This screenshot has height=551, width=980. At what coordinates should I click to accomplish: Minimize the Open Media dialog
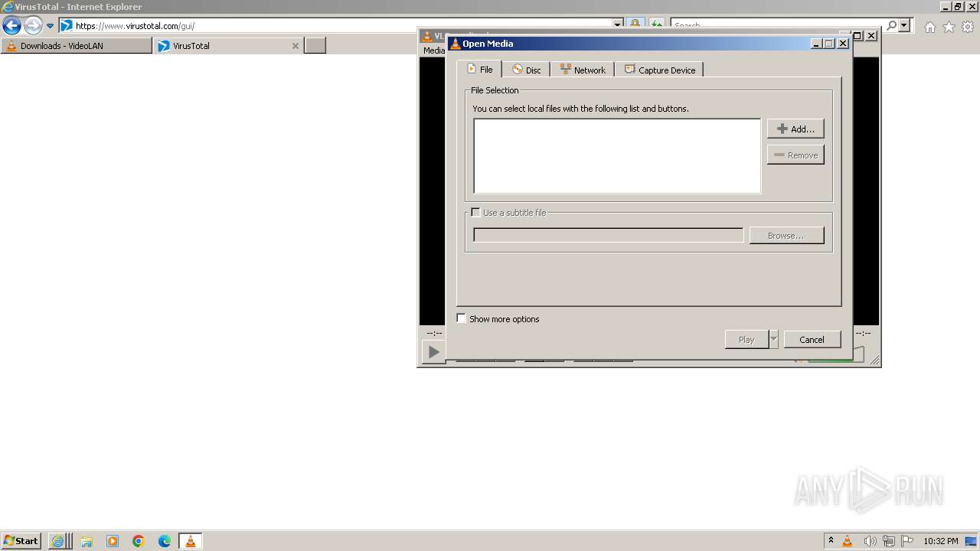815,44
